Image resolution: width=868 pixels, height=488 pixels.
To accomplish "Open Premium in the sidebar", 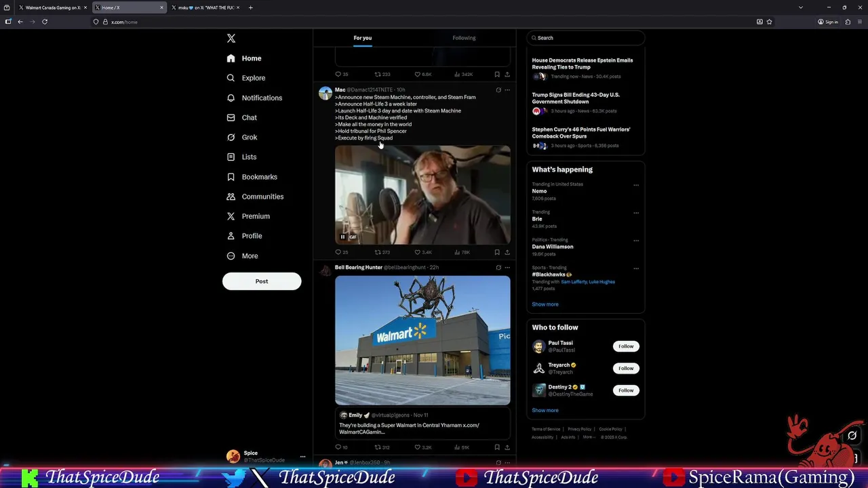I will click(x=248, y=216).
